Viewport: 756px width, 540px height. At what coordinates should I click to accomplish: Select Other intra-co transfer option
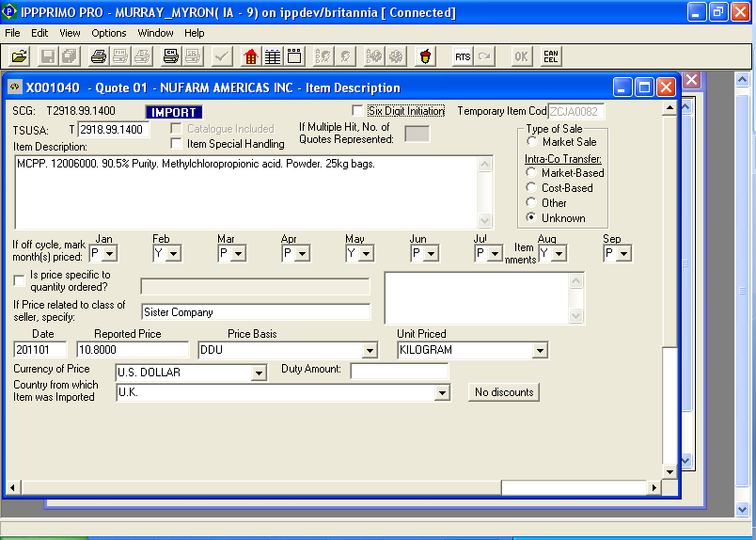(x=531, y=202)
